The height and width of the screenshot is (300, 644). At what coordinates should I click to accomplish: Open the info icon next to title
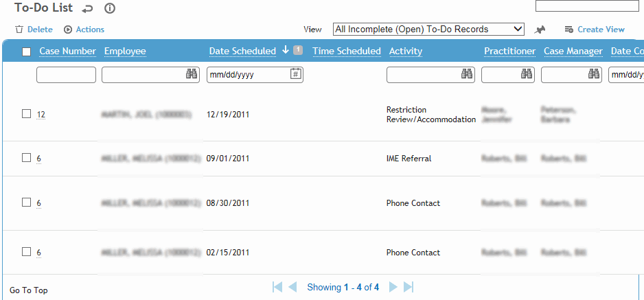[x=110, y=8]
